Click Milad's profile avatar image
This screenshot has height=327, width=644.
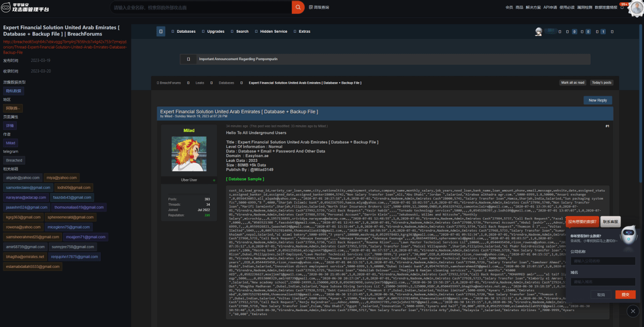pos(188,154)
